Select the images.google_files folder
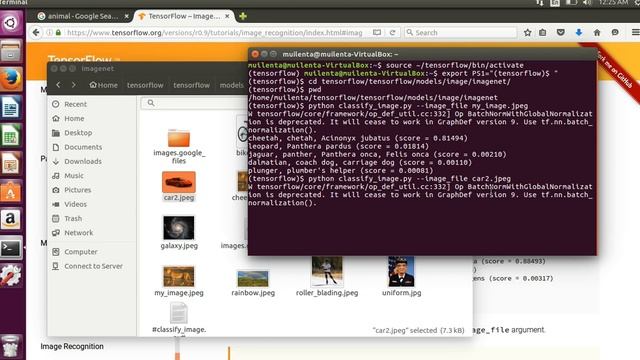This screenshot has width=640, height=360. click(179, 138)
